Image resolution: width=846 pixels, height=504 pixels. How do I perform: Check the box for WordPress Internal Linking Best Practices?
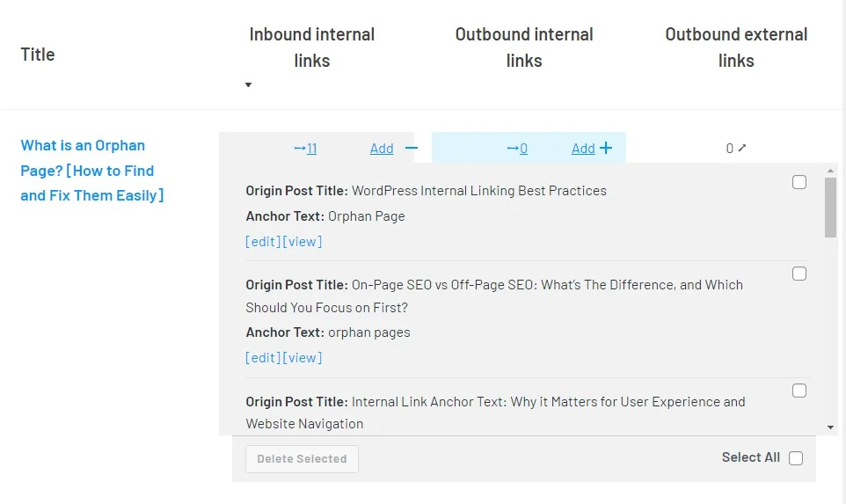pos(799,182)
